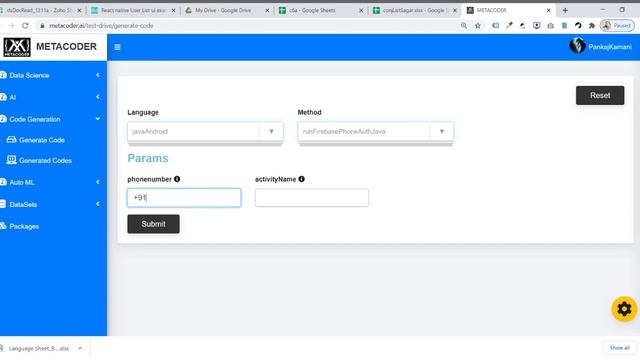Screen dimensions: 640x360
Task: Click the activityName info icon
Action: point(302,179)
